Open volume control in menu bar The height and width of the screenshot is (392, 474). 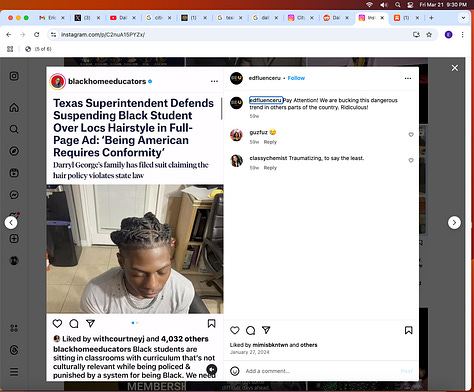(x=384, y=5)
